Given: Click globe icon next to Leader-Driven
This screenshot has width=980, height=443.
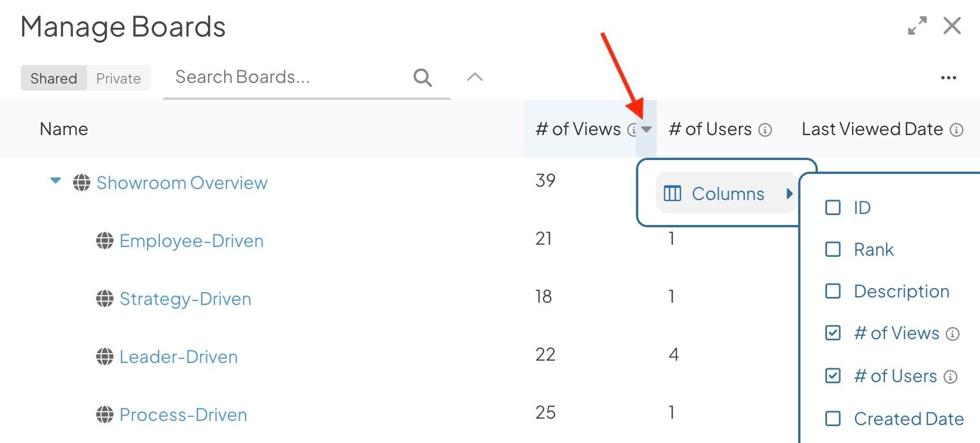Looking at the screenshot, I should pyautogui.click(x=105, y=357).
